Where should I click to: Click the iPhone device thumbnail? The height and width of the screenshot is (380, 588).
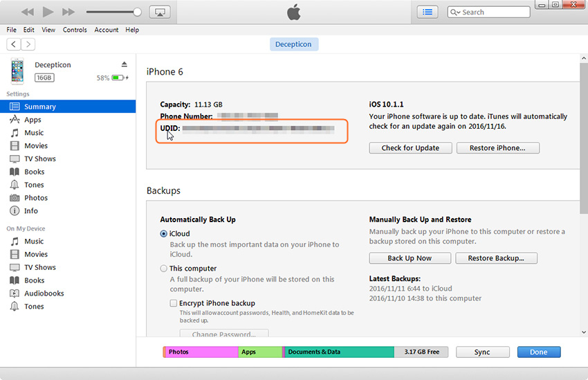point(17,71)
